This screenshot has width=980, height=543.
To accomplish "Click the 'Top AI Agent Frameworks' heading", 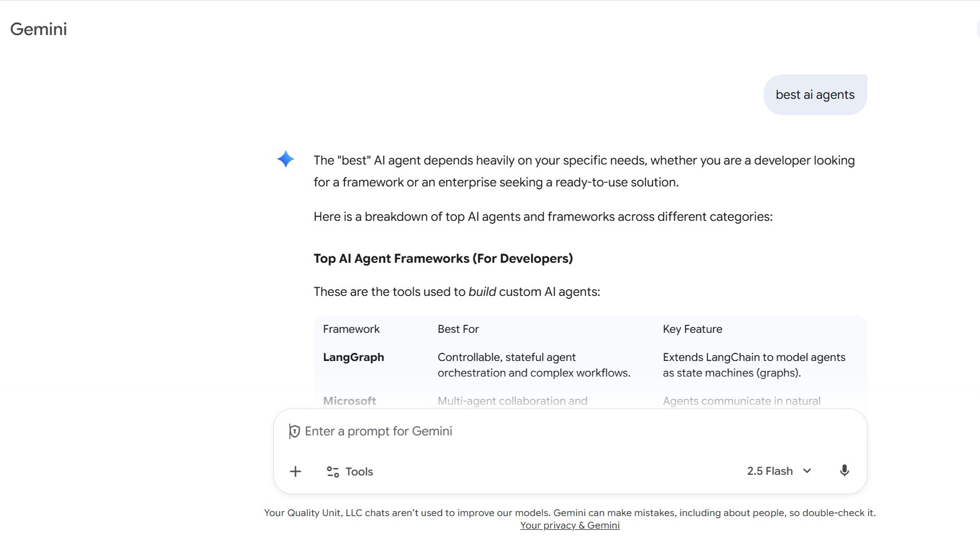I will (x=443, y=258).
